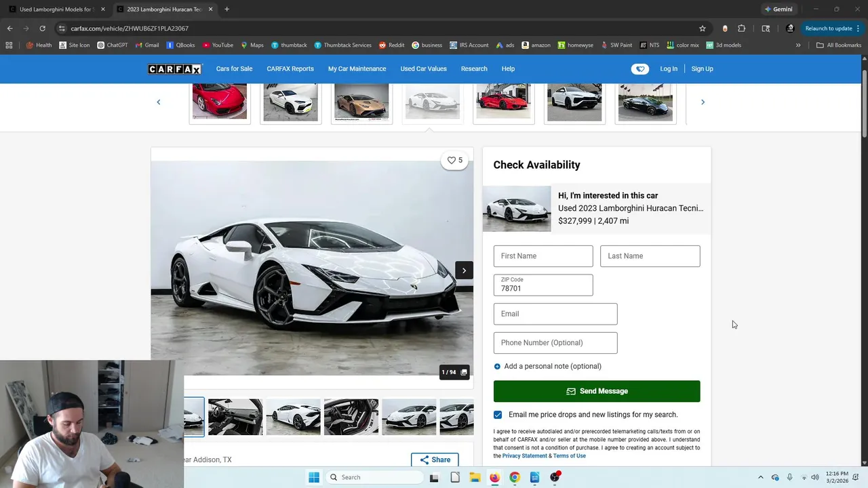Image resolution: width=868 pixels, height=488 pixels.
Task: Open the IRS Account bookmark
Action: [469, 45]
